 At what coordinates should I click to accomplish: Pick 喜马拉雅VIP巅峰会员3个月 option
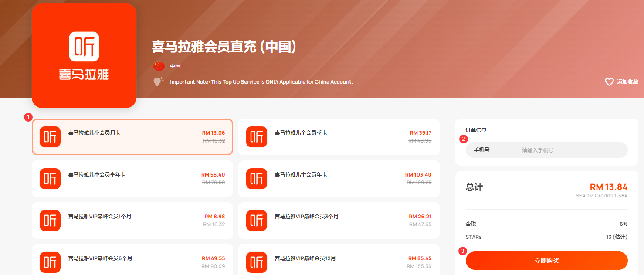(x=339, y=221)
